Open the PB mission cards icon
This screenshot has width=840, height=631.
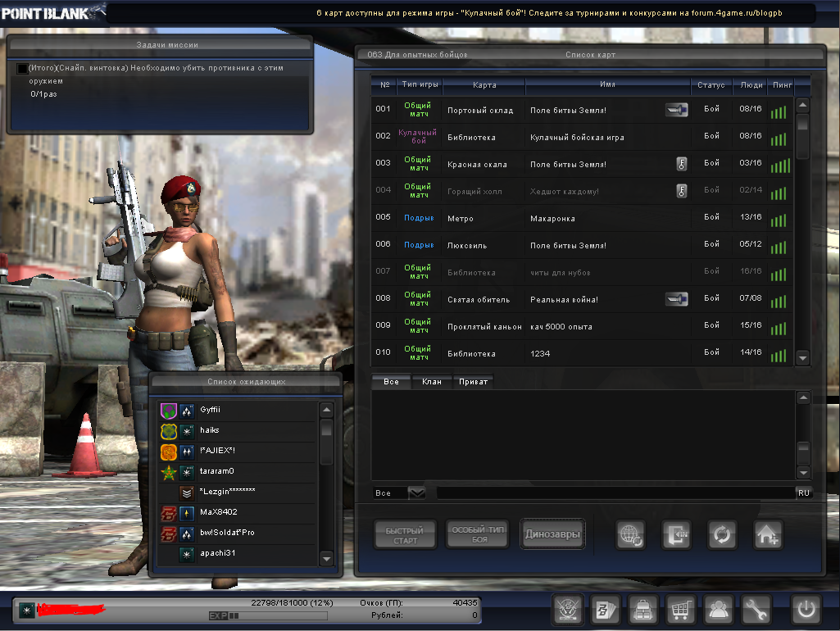606,610
